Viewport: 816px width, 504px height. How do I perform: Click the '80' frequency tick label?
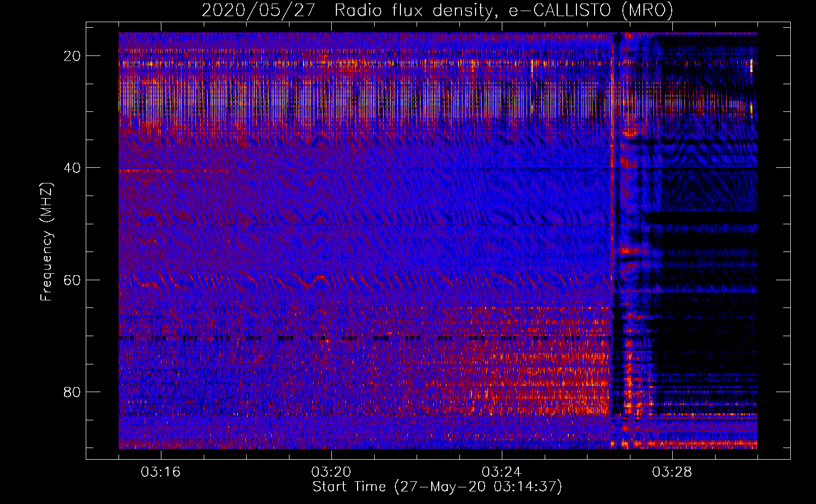[72, 392]
